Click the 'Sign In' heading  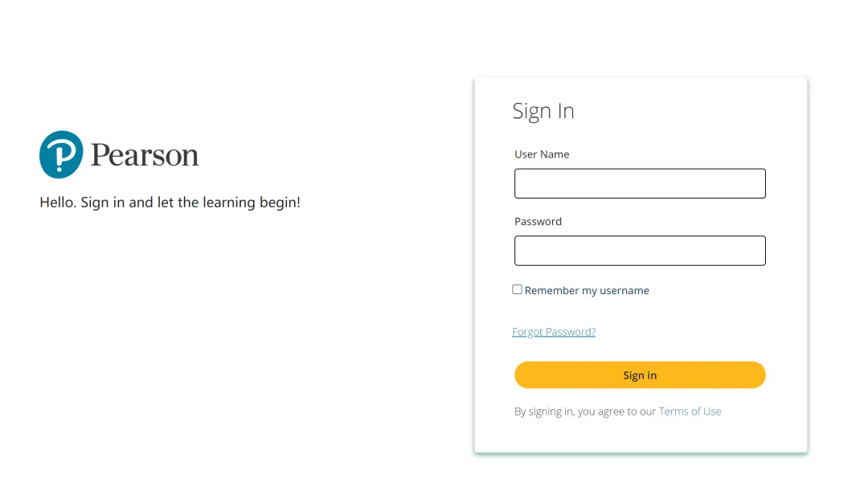coord(543,111)
